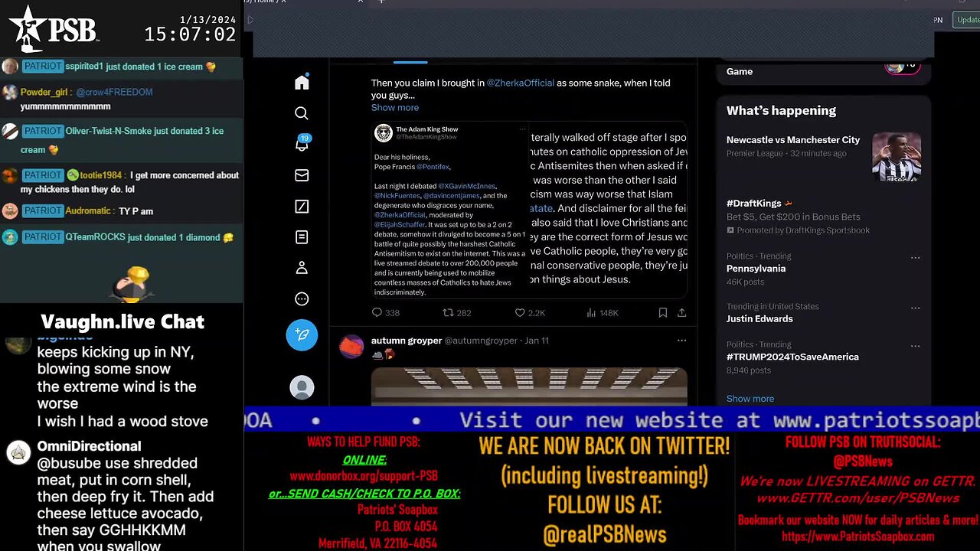Open Messages envelope icon

pos(302,175)
